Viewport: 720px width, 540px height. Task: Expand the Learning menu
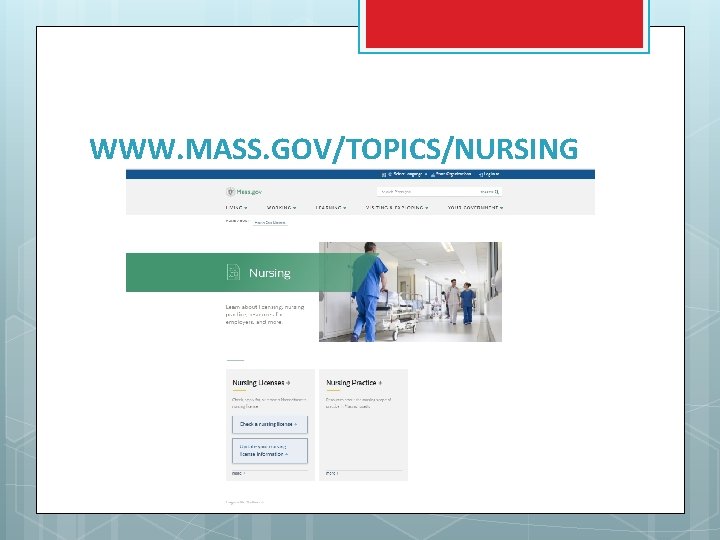coord(331,208)
